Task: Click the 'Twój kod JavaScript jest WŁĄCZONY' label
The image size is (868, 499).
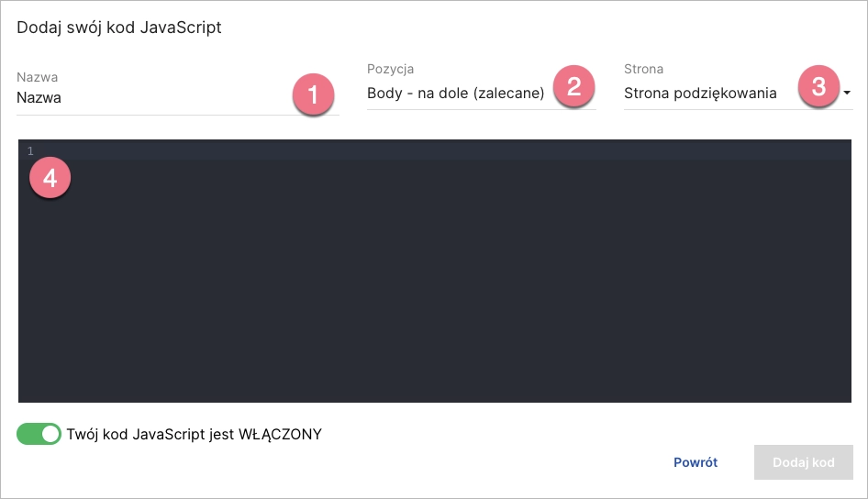Action: tap(195, 434)
